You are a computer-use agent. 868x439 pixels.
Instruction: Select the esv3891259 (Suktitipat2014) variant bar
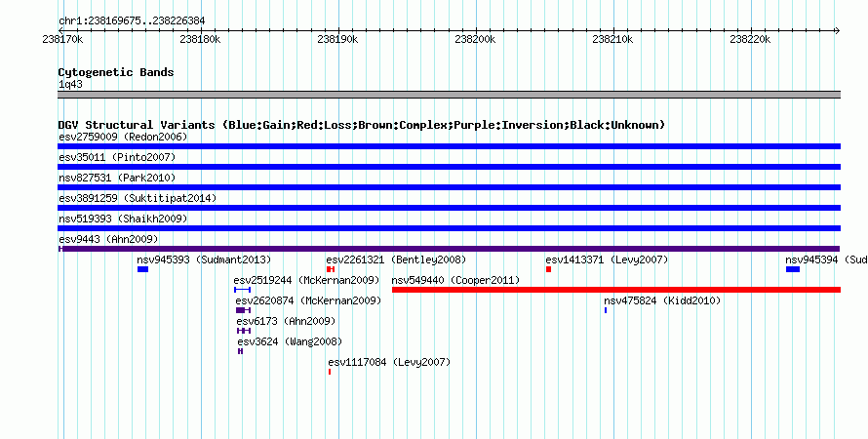(449, 208)
